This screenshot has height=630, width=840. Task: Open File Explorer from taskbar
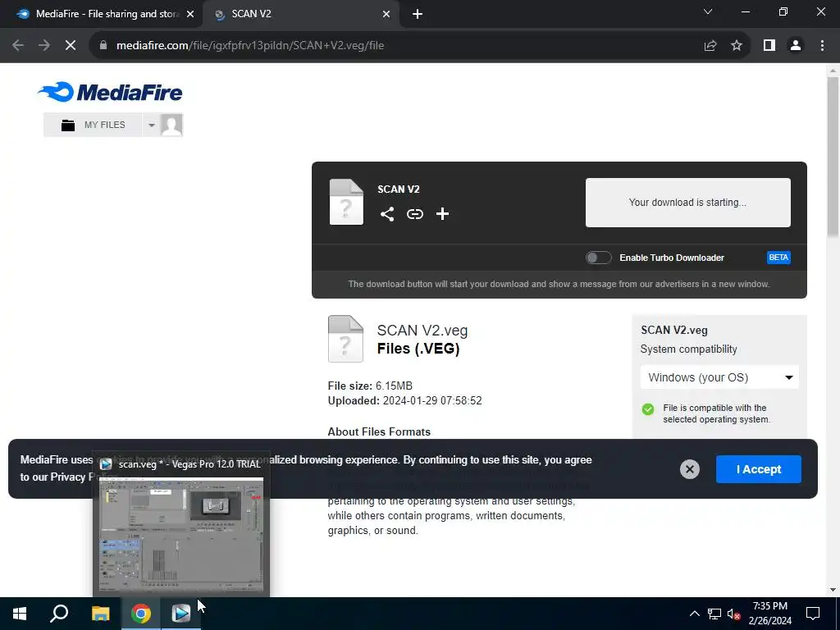[100, 614]
